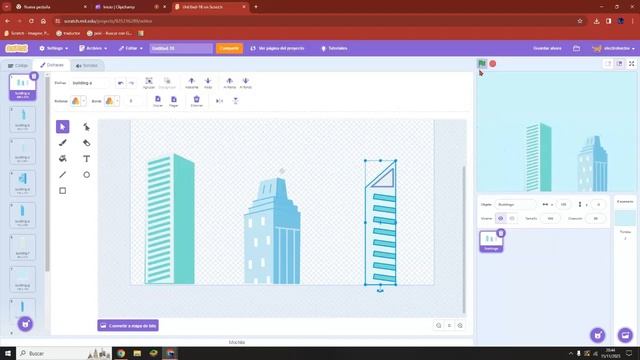Choose the Fill bucket tool
The image size is (640, 360).
(x=62, y=159)
